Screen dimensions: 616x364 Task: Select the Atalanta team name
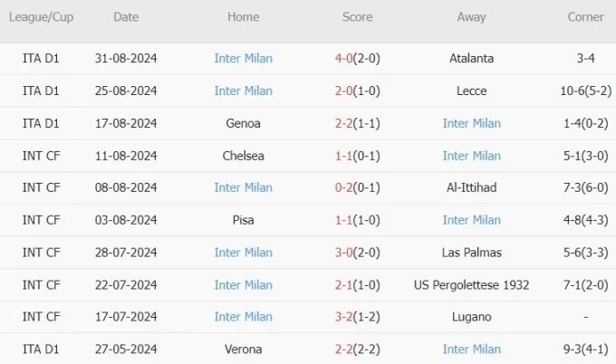[x=471, y=59]
